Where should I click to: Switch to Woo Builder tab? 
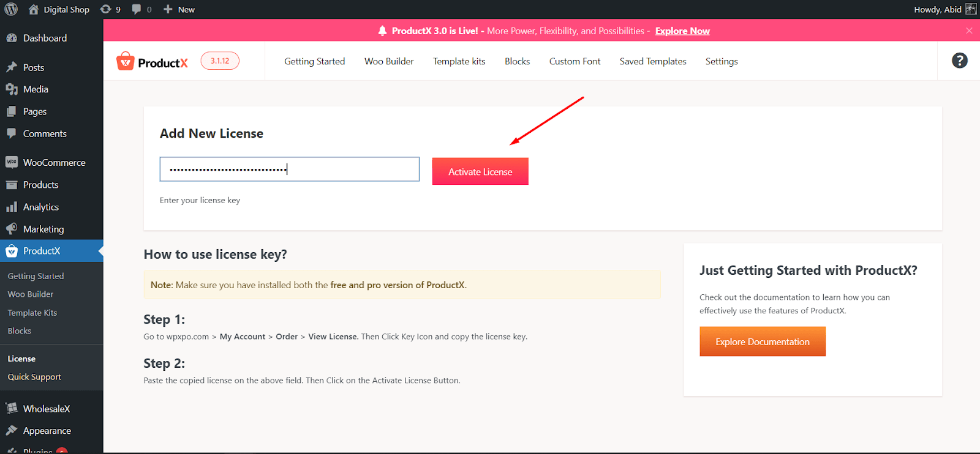pos(389,61)
